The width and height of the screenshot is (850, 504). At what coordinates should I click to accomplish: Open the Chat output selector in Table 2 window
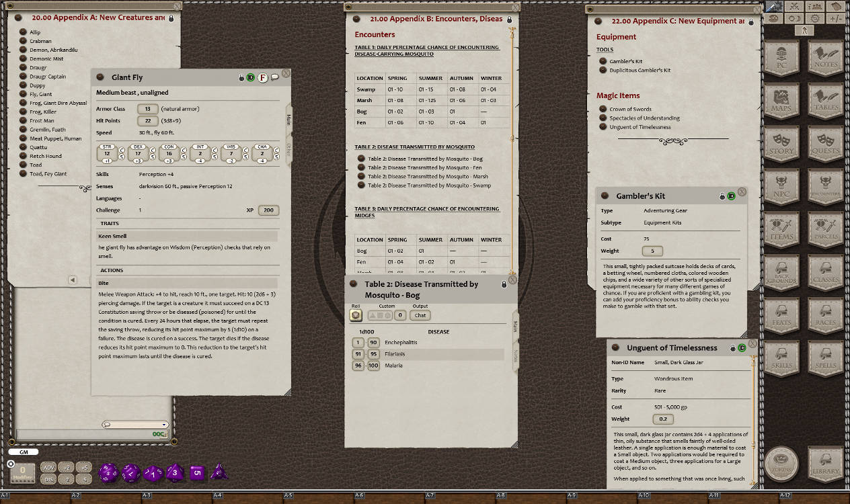[x=419, y=315]
